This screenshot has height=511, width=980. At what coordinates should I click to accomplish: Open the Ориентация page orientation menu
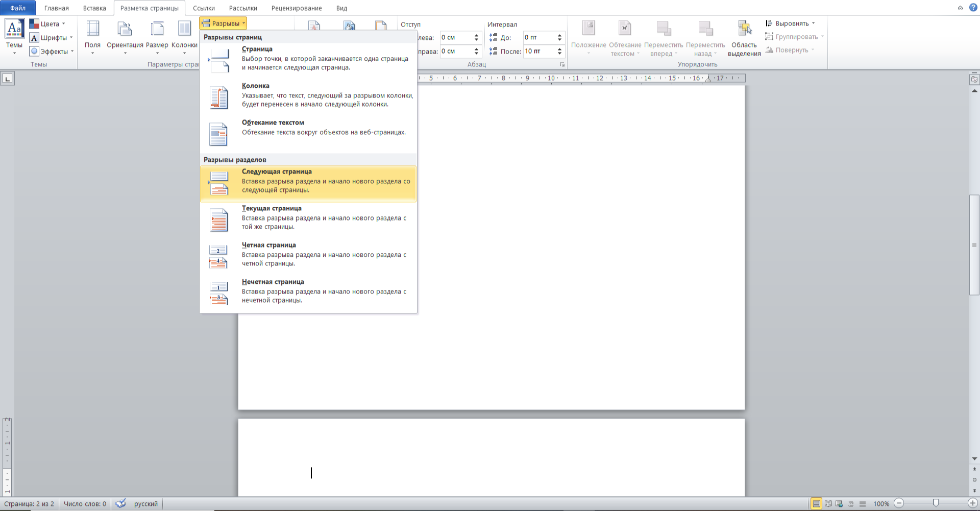(x=125, y=36)
